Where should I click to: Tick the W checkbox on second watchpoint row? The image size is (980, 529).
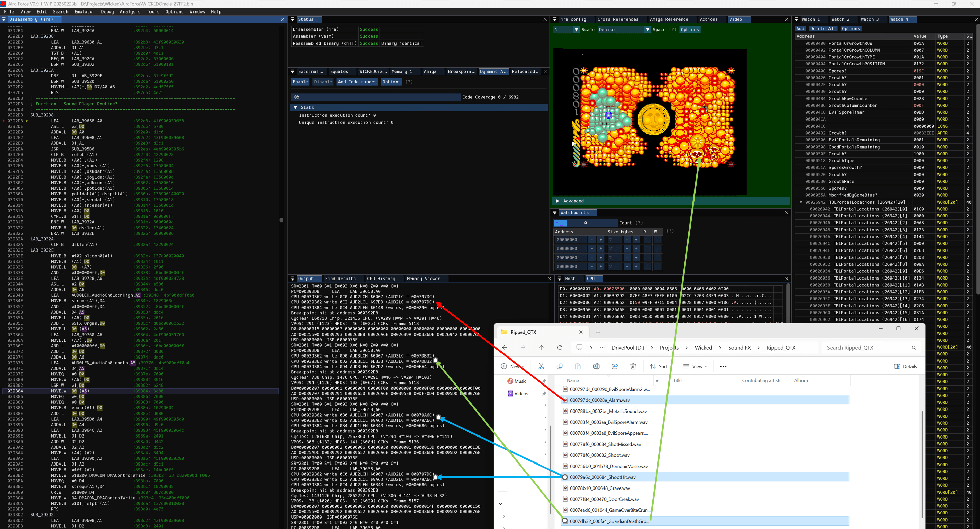point(657,248)
